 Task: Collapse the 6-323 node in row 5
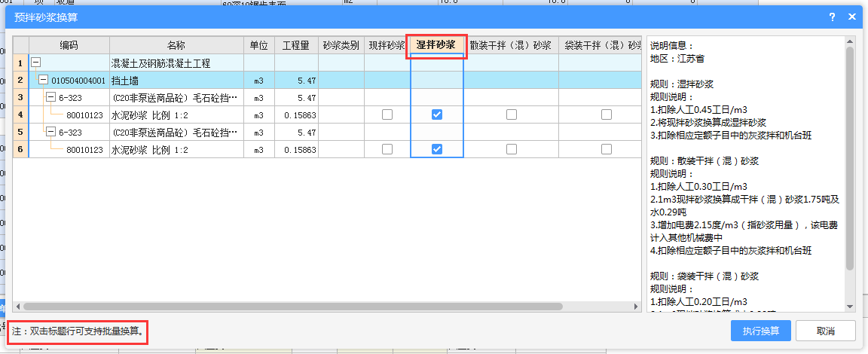(50, 132)
